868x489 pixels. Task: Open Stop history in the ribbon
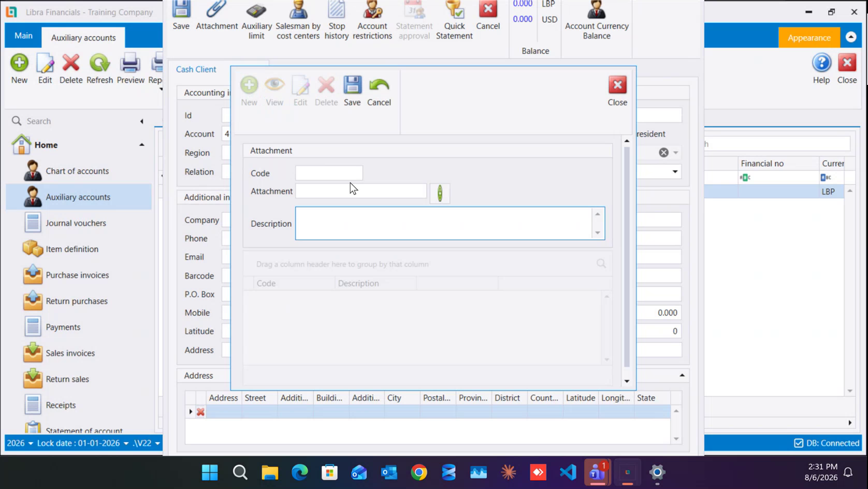pyautogui.click(x=336, y=21)
